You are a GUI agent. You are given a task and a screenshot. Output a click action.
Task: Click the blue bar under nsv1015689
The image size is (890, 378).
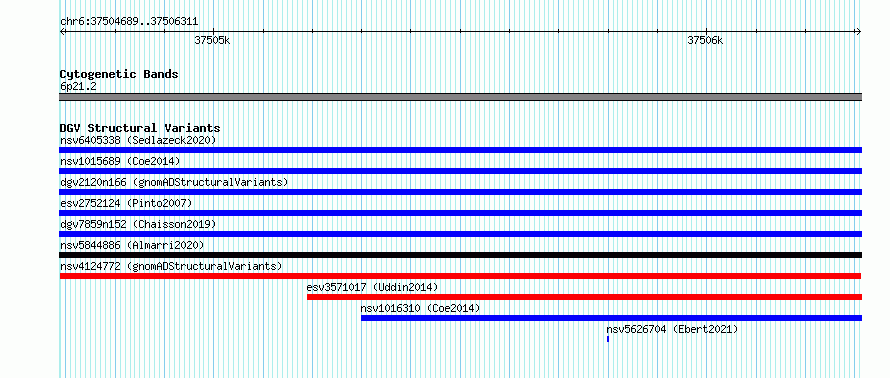pyautogui.click(x=460, y=171)
